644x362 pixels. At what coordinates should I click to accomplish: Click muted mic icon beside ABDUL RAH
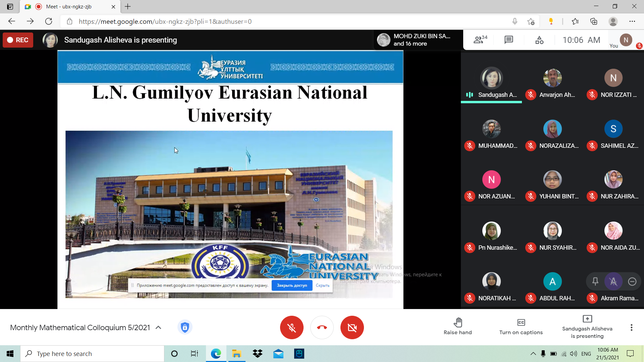point(531,298)
